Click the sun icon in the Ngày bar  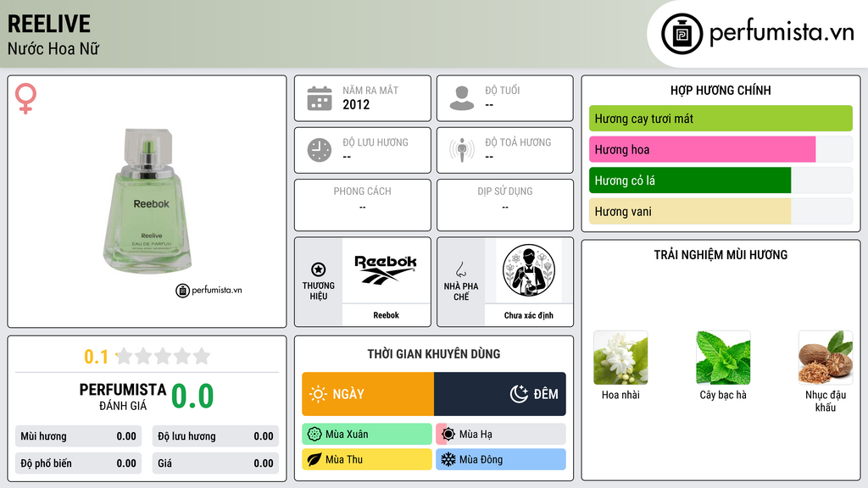[318, 394]
